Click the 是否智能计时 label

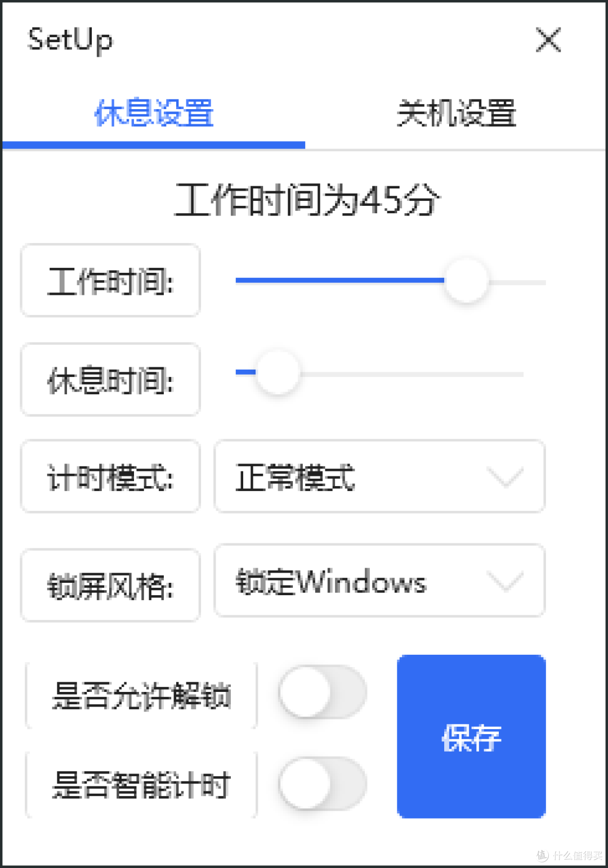141,785
